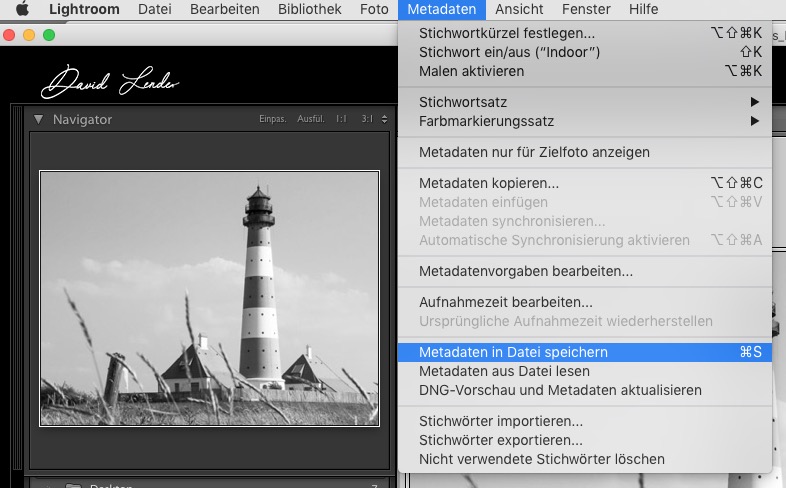
Task: Click the David Lender identity plate
Action: click(110, 82)
